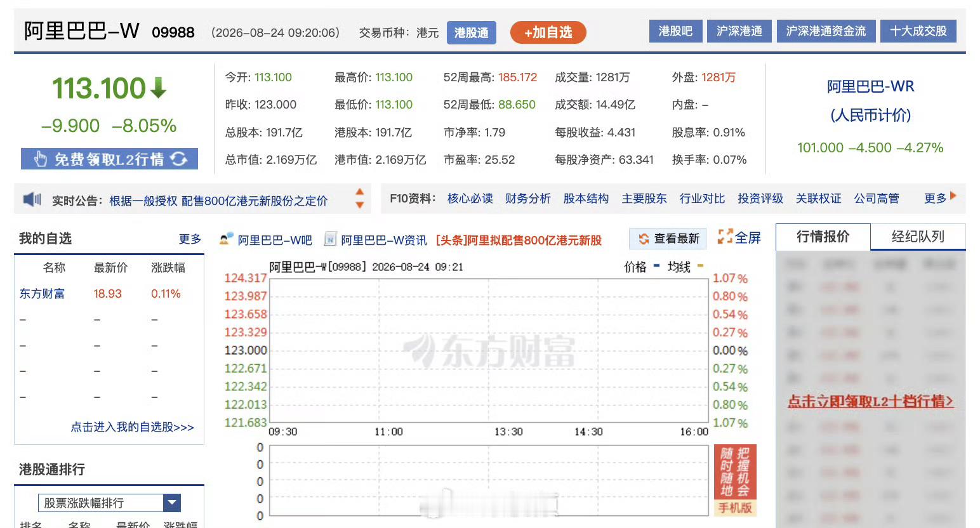Click the 52周最低 value 88.650
This screenshot has width=980, height=528.
pyautogui.click(x=517, y=105)
